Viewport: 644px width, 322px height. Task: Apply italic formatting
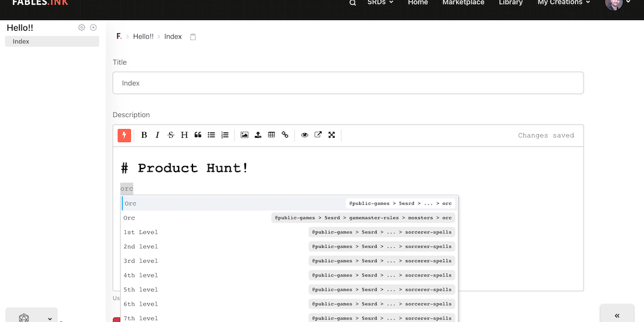[x=157, y=135]
